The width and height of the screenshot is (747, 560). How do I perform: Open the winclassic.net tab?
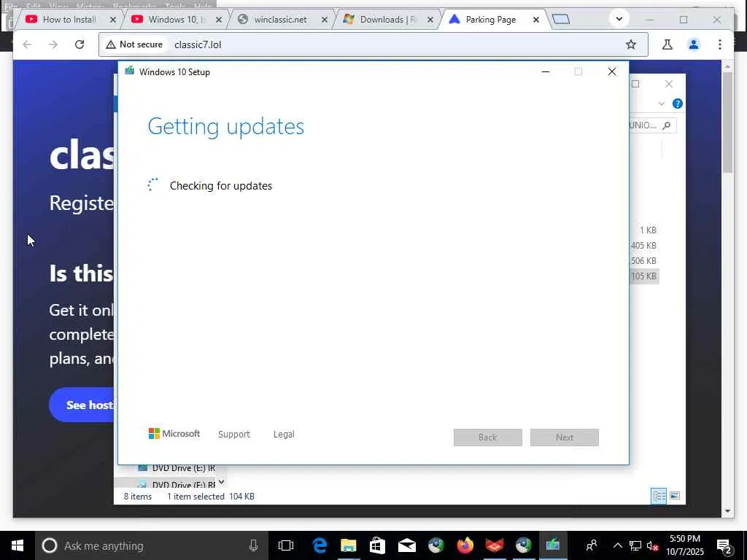point(281,20)
